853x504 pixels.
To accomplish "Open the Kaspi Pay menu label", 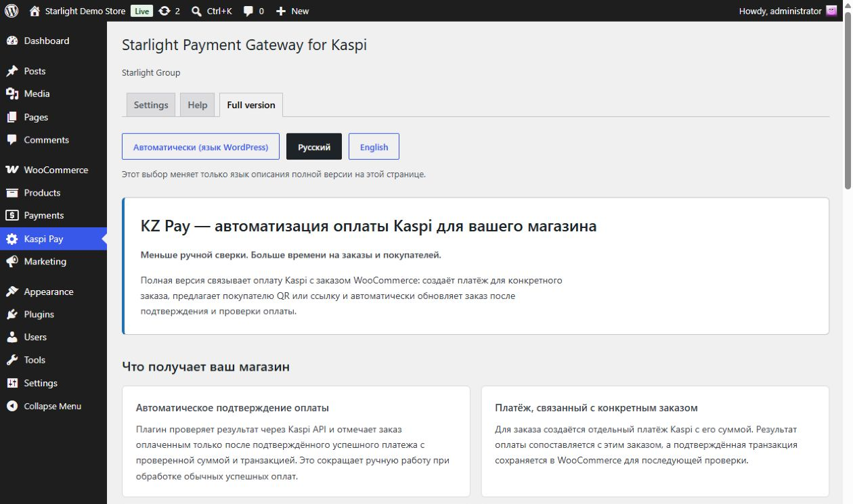I will point(44,239).
